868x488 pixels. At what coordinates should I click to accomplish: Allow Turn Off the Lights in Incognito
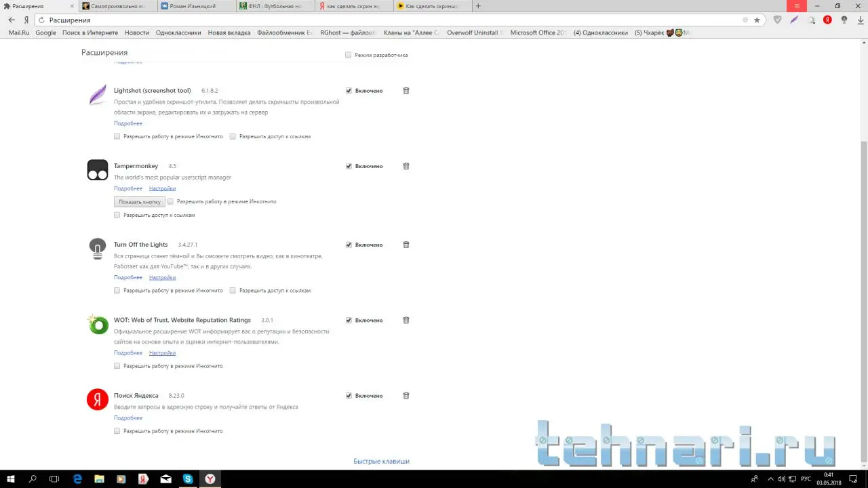coord(117,290)
